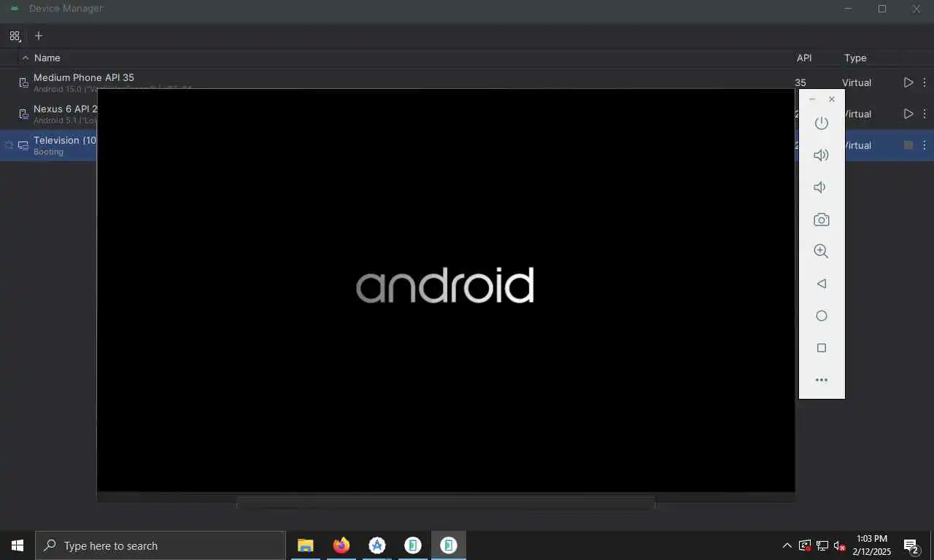Viewport: 934px width, 560px height.
Task: Switch to active emulator taskbar window
Action: (x=448, y=545)
